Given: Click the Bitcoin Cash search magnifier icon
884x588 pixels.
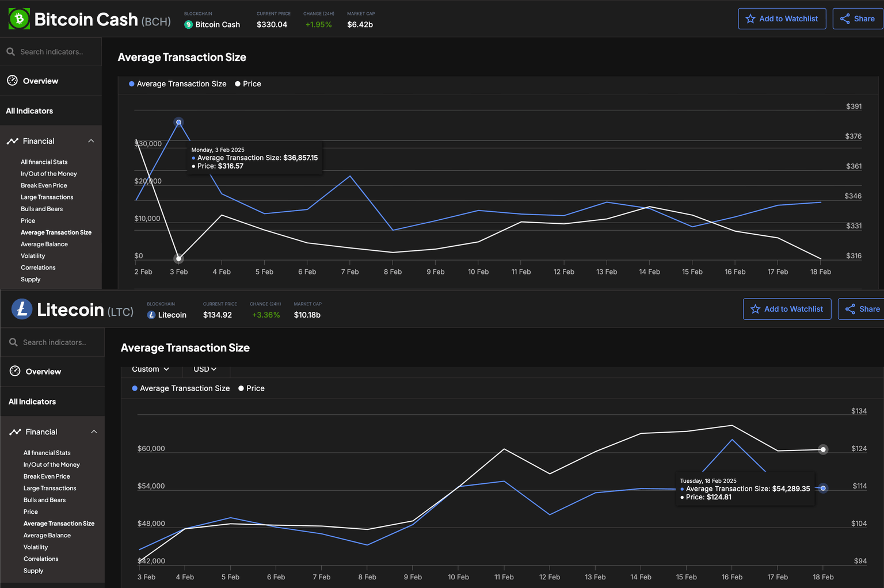Looking at the screenshot, I should click(x=10, y=52).
